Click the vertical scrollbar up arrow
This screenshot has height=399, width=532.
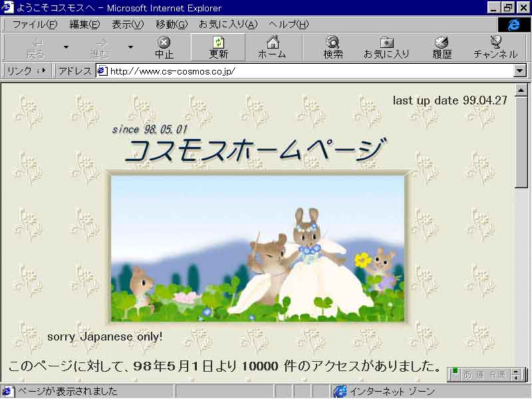pyautogui.click(x=521, y=90)
